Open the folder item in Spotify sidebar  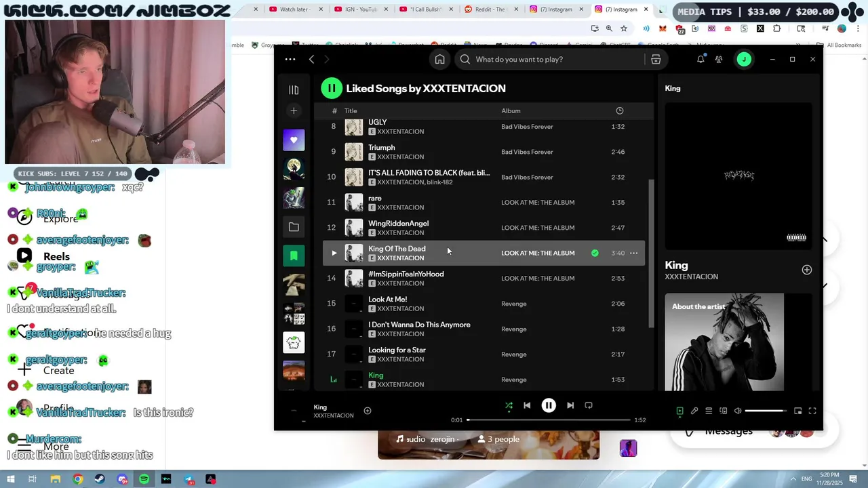coord(294,227)
